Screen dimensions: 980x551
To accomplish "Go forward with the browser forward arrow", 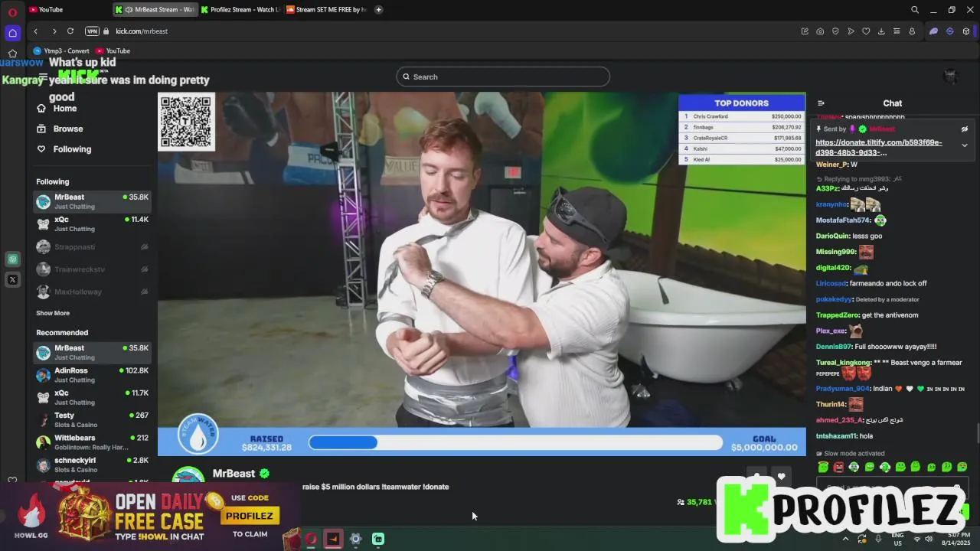I will (x=54, y=31).
